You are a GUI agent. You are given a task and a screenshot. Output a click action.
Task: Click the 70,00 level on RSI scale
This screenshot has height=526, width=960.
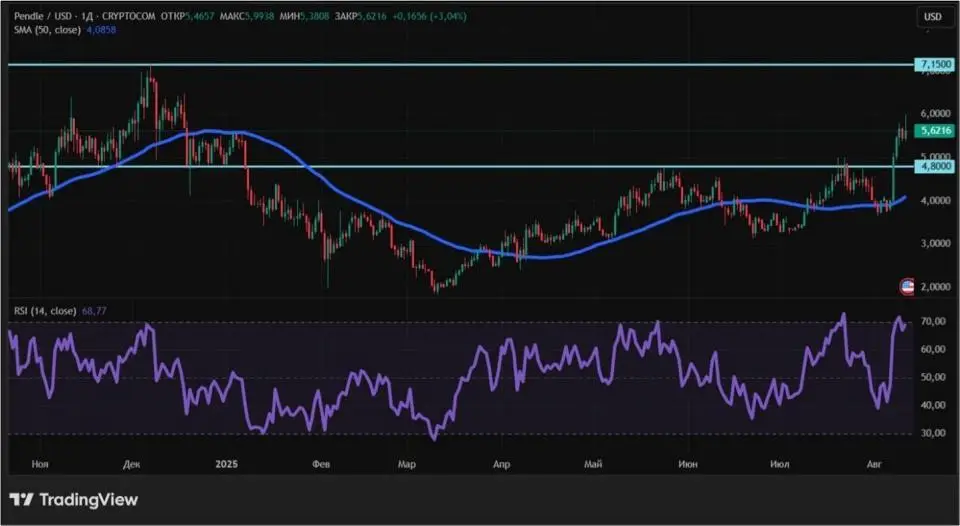click(933, 322)
